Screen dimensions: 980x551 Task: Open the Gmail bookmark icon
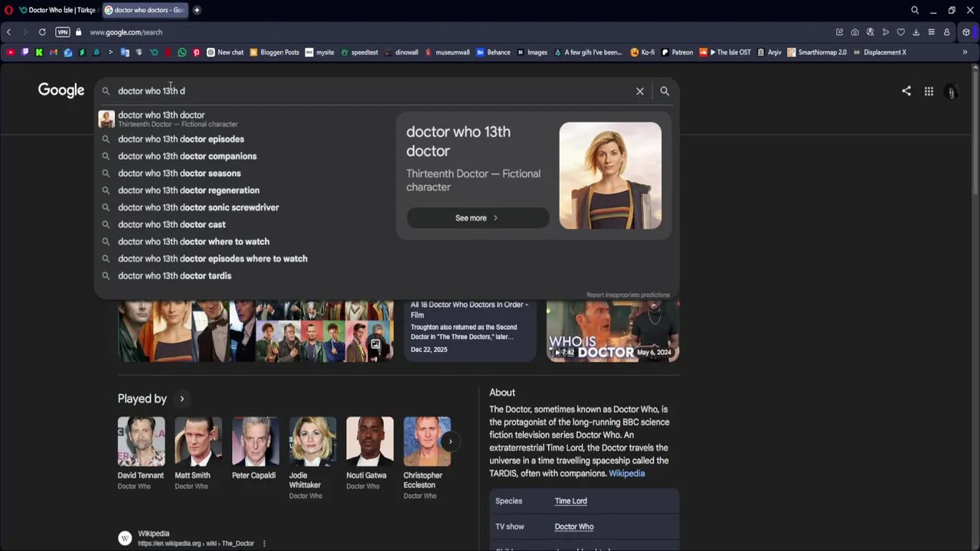[54, 52]
